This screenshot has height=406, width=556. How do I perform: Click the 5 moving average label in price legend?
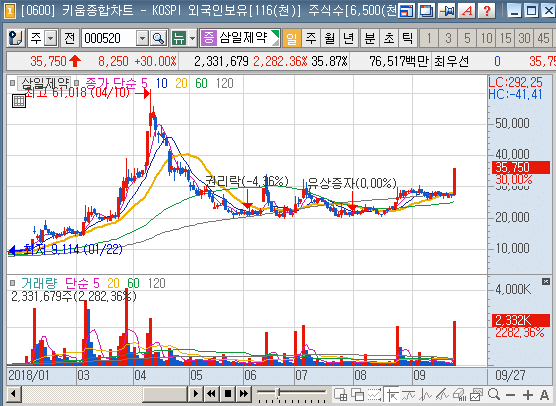click(144, 83)
